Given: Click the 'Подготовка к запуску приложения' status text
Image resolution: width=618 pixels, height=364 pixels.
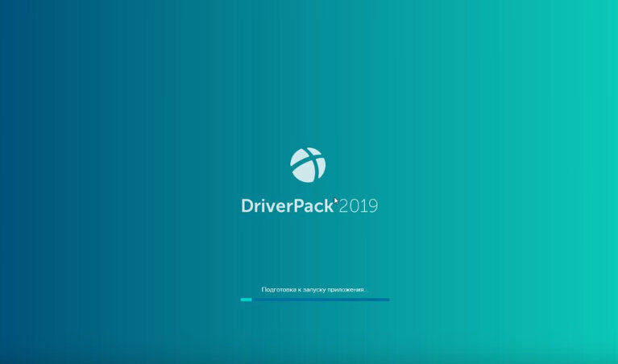Looking at the screenshot, I should 313,290.
